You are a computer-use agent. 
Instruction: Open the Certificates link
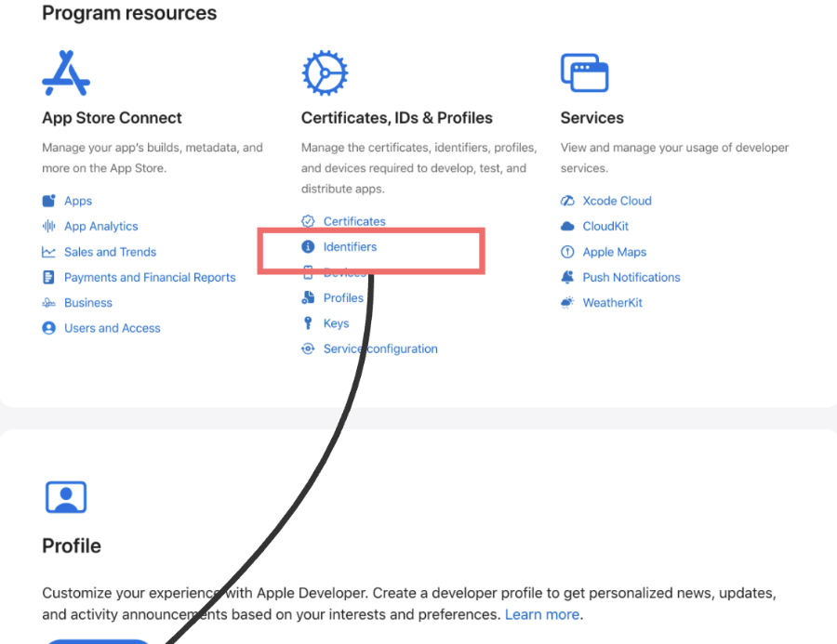[x=354, y=221]
